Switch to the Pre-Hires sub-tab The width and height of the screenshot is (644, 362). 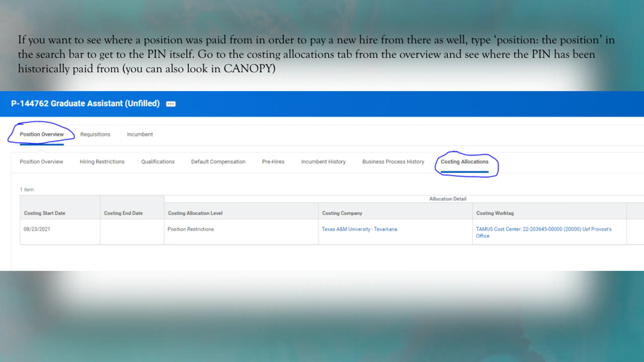click(x=273, y=162)
